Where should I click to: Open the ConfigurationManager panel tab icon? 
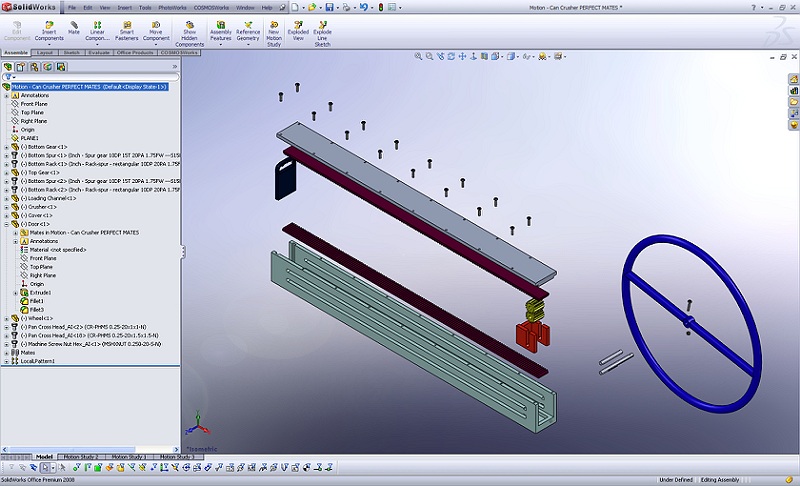click(33, 67)
